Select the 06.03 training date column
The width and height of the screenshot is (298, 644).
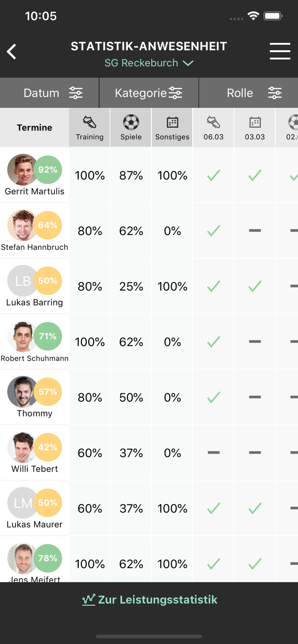214,128
